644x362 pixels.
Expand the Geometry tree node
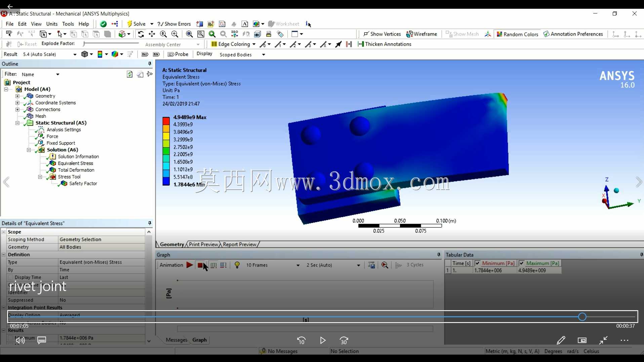[x=17, y=96]
